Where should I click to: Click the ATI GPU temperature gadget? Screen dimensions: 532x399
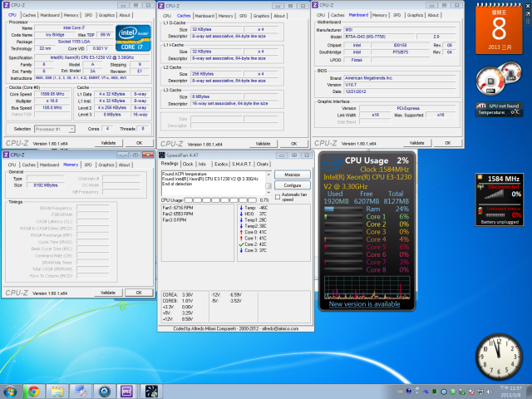(x=499, y=109)
